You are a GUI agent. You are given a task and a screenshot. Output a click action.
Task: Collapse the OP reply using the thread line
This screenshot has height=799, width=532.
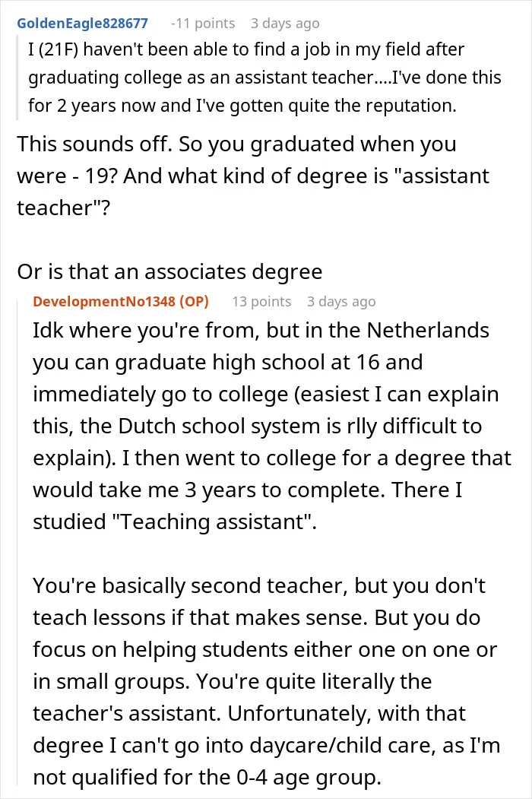(18, 540)
